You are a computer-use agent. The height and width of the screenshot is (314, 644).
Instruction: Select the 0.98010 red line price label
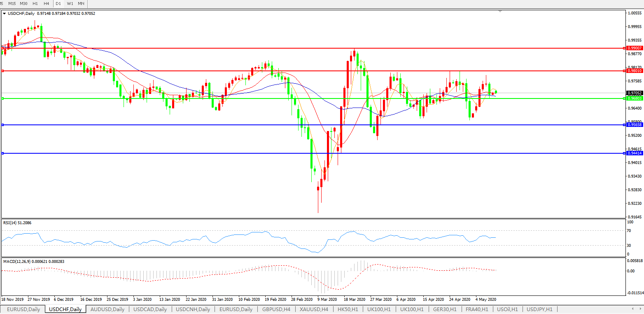pyautogui.click(x=635, y=71)
